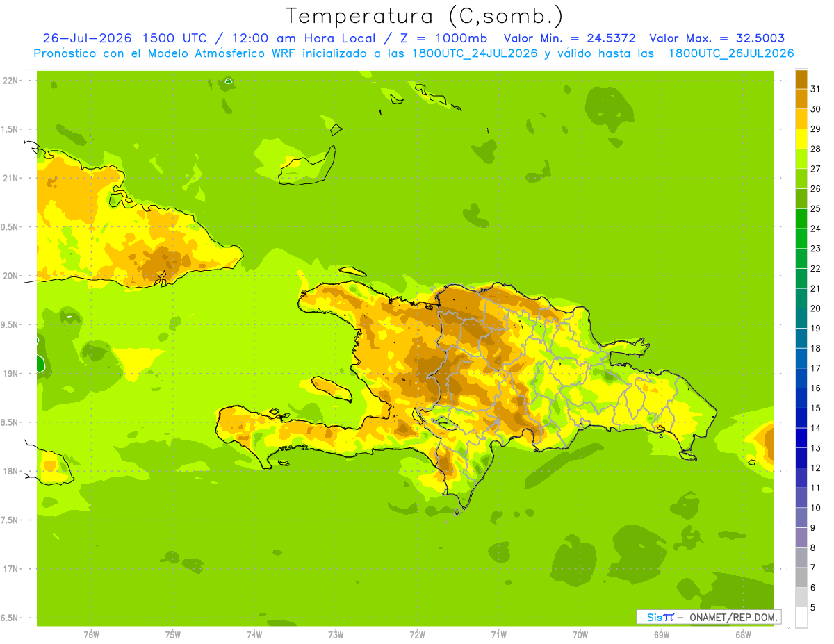This screenshot has width=834, height=644.
Task: Select the "76W" longitude axis label
Action: pyautogui.click(x=91, y=635)
